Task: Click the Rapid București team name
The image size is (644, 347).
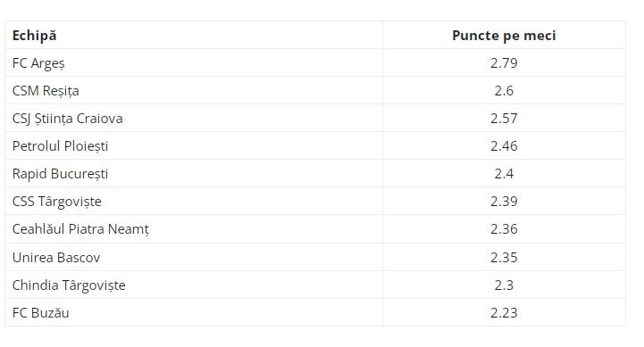Action: [x=61, y=173]
